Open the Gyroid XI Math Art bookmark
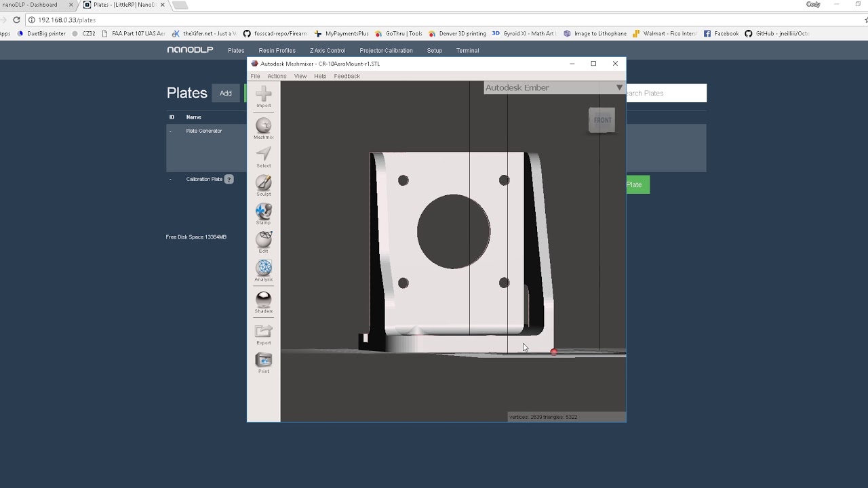The image size is (868, 488). click(524, 33)
